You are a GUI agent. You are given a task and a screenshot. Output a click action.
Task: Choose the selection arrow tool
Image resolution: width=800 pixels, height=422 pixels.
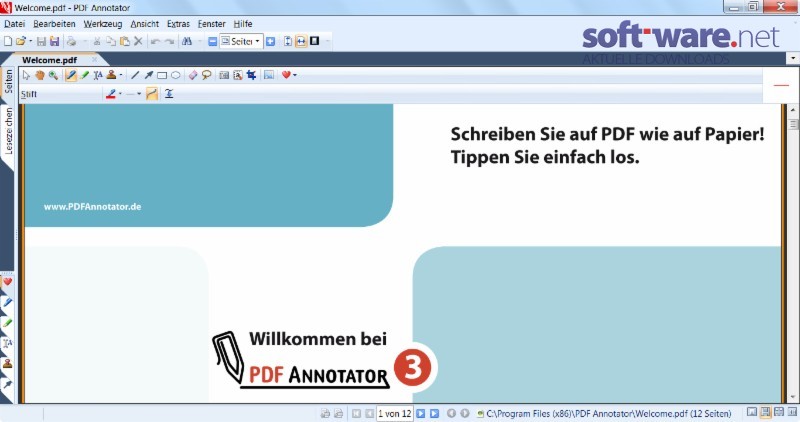pyautogui.click(x=26, y=76)
